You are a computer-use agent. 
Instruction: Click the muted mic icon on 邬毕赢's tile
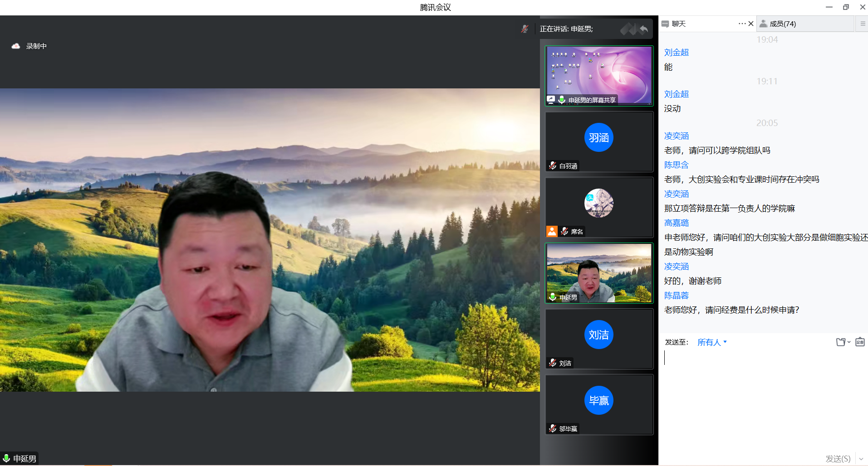(553, 429)
